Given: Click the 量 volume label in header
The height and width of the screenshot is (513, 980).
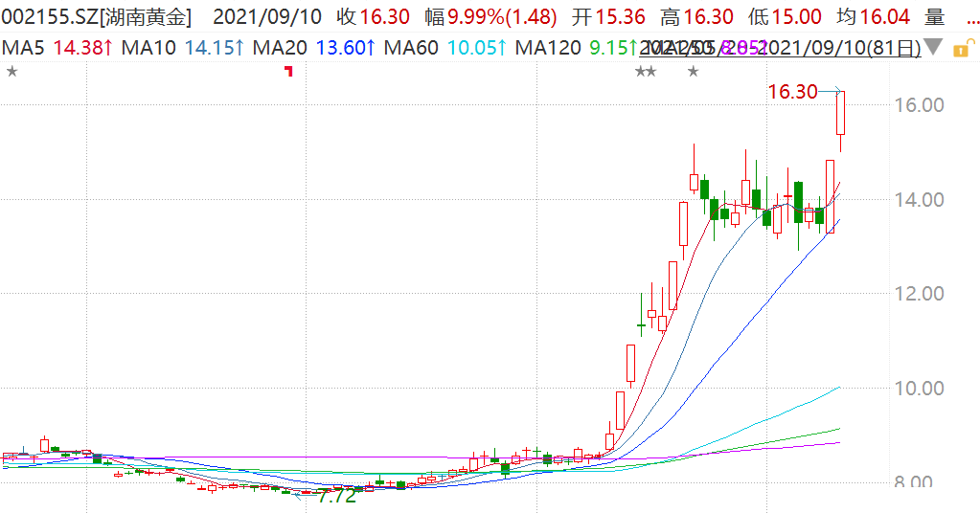Looking at the screenshot, I should [x=934, y=17].
